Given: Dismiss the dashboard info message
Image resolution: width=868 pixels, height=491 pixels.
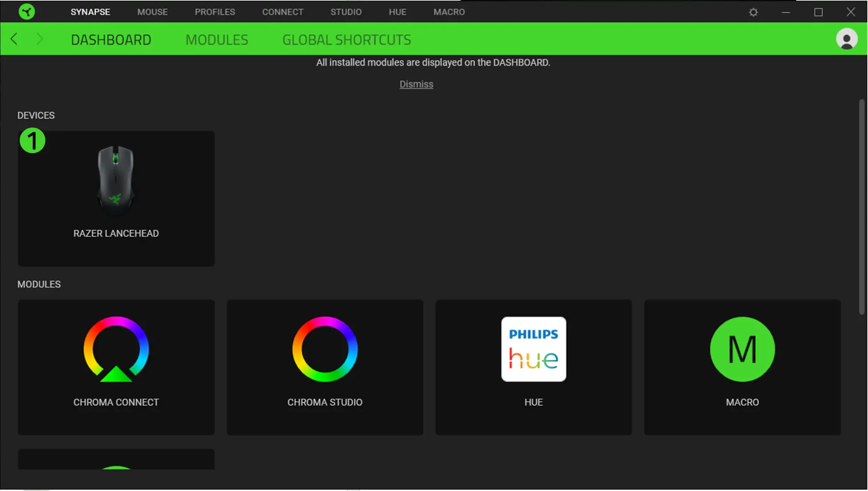Looking at the screenshot, I should coord(416,84).
